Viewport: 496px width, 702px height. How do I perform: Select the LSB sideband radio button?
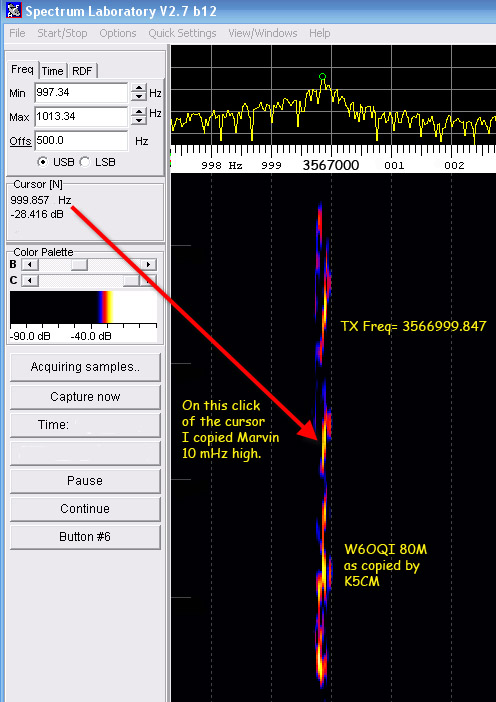pyautogui.click(x=85, y=162)
